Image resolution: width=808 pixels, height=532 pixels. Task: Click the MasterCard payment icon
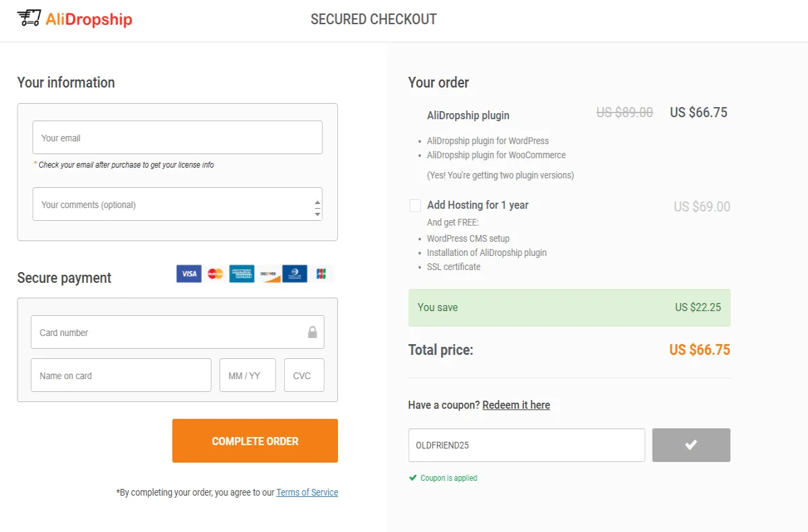(215, 273)
